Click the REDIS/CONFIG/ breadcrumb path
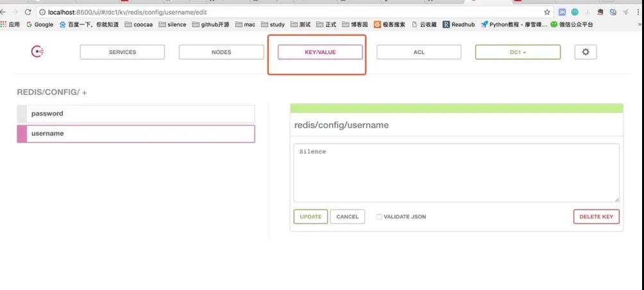 click(49, 92)
